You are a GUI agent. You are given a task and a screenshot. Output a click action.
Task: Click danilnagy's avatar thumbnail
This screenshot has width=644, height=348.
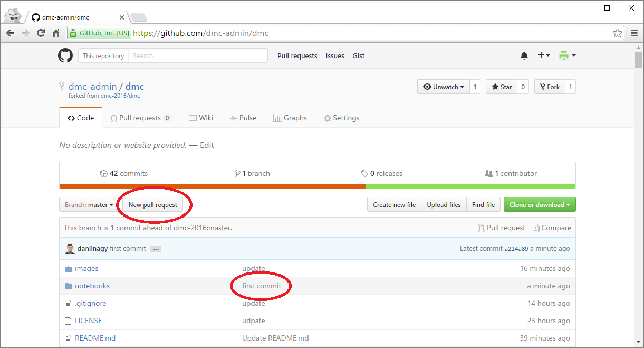coord(70,249)
